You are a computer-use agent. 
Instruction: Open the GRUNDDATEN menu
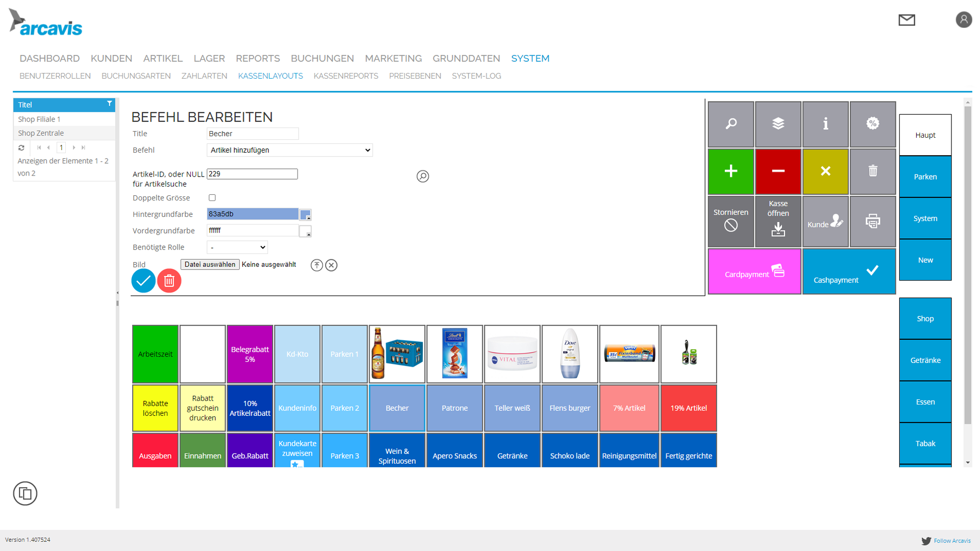(466, 58)
